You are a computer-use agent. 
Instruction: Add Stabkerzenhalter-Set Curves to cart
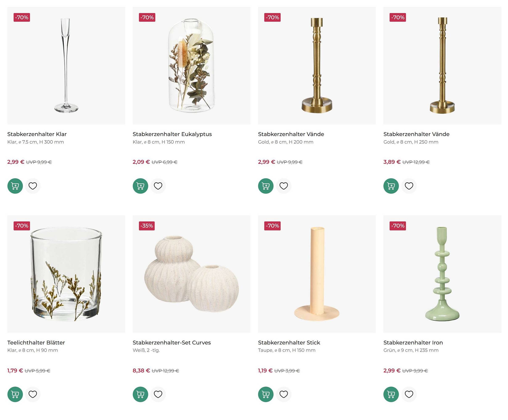140,394
